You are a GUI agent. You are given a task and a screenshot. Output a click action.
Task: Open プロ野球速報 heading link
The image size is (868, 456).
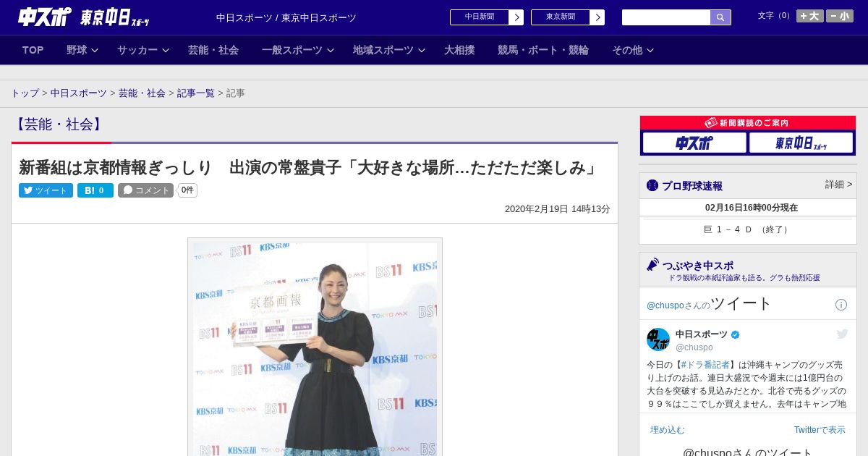pos(692,186)
